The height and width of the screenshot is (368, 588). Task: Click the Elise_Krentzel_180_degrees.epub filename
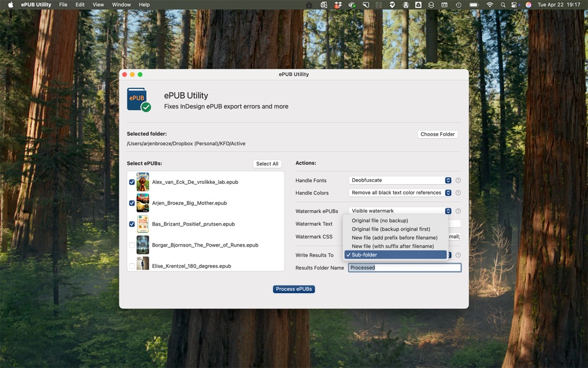[192, 266]
